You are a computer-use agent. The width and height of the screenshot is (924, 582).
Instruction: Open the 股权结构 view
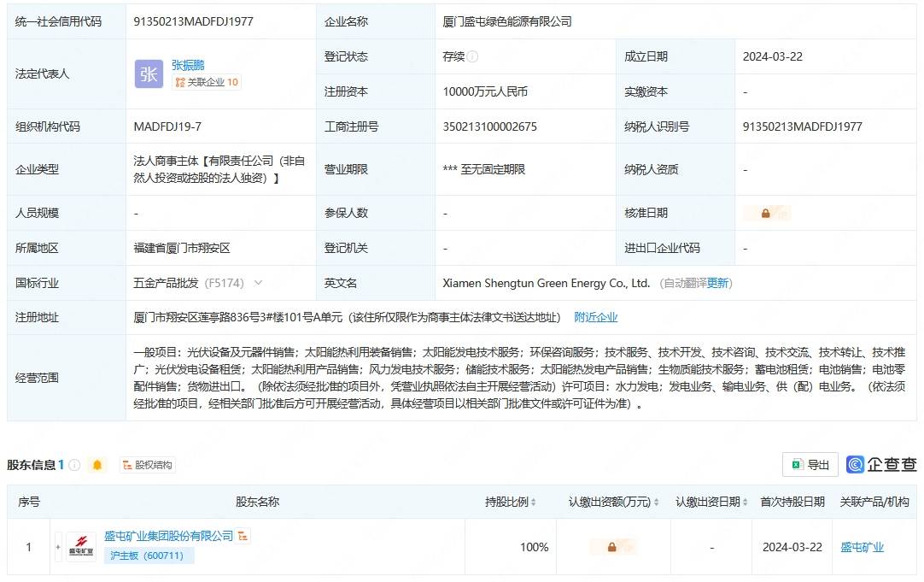[x=148, y=465]
